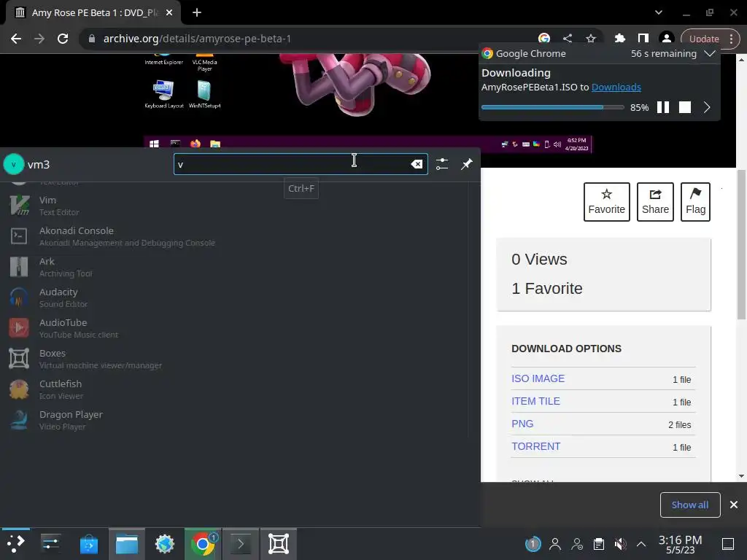Download the ISO IMAGE file
Image resolution: width=747 pixels, height=560 pixels.
538,378
